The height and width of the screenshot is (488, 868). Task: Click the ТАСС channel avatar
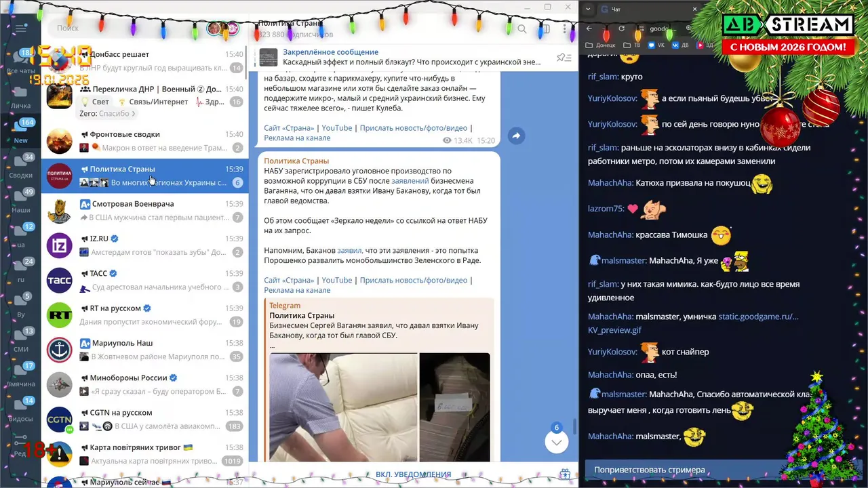pyautogui.click(x=60, y=281)
